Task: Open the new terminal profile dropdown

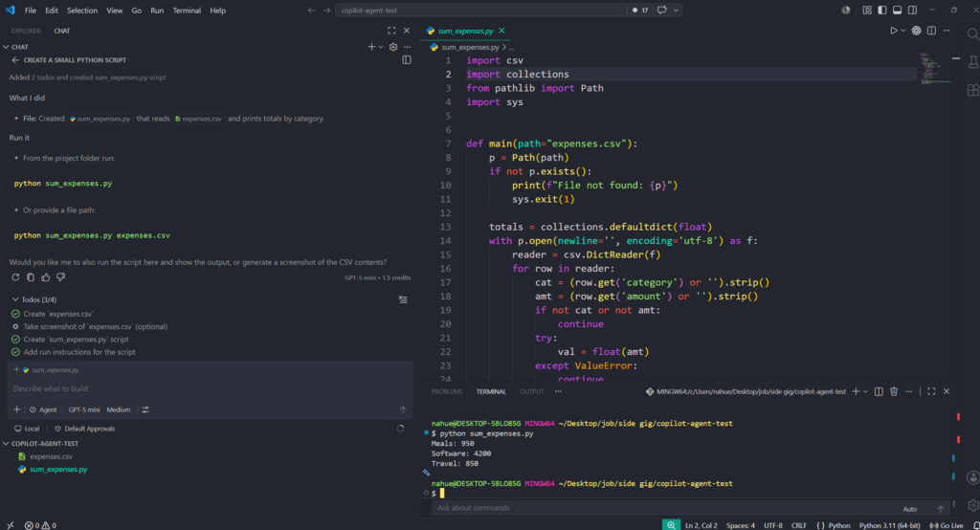Action: coord(865,391)
